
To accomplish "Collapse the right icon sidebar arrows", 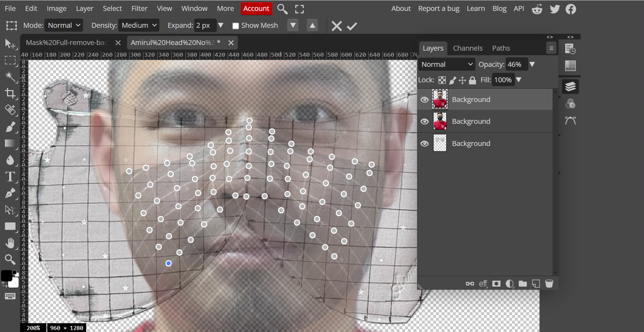I will coord(570,37).
